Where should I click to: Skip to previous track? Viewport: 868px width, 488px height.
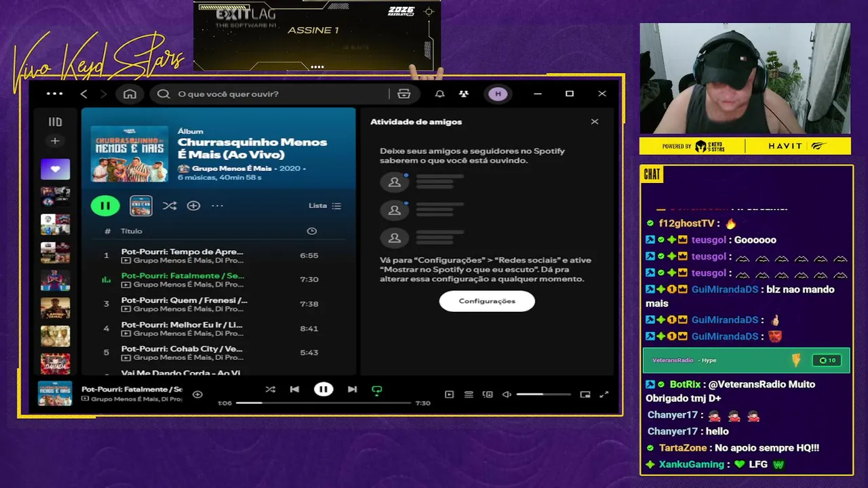tap(294, 389)
